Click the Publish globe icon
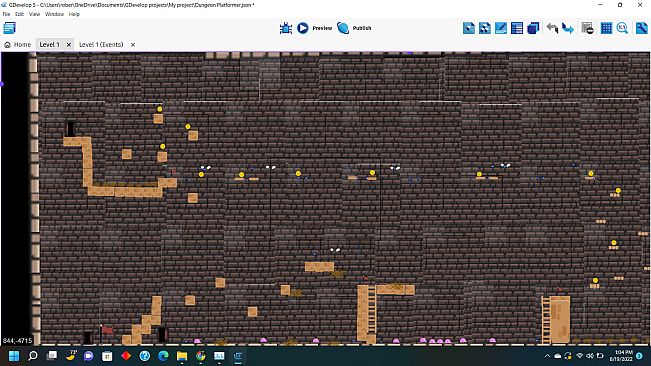Viewport: 651px width, 366px height. pos(343,28)
